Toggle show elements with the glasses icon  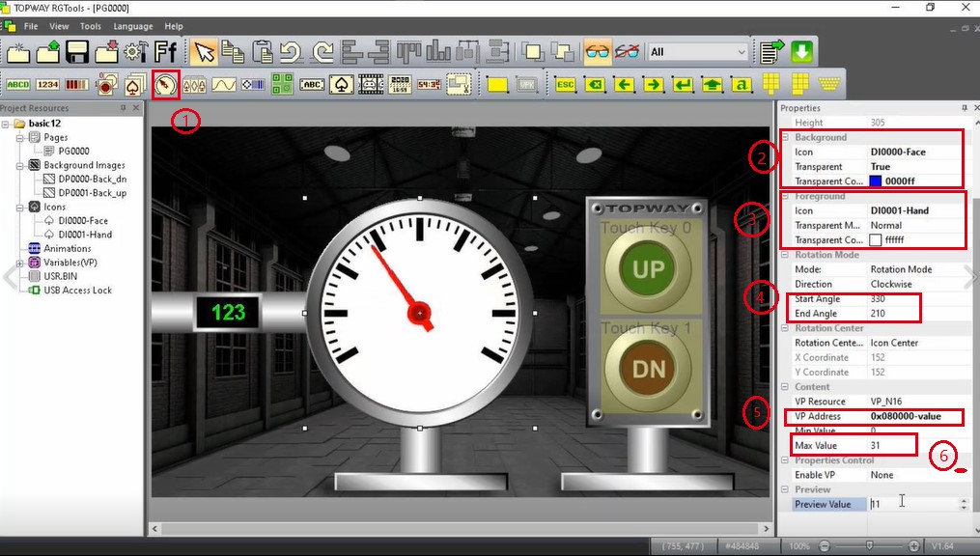click(598, 52)
